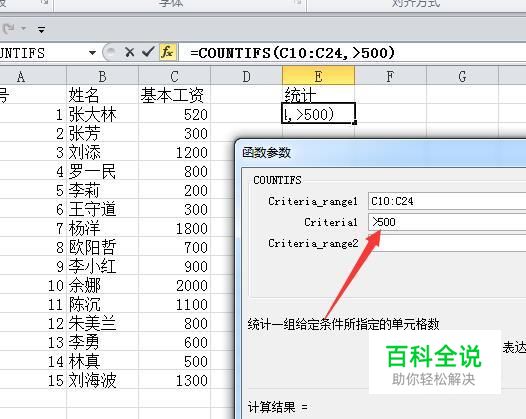Select the name cell 罗一民
526x419 pixels.
(x=102, y=171)
